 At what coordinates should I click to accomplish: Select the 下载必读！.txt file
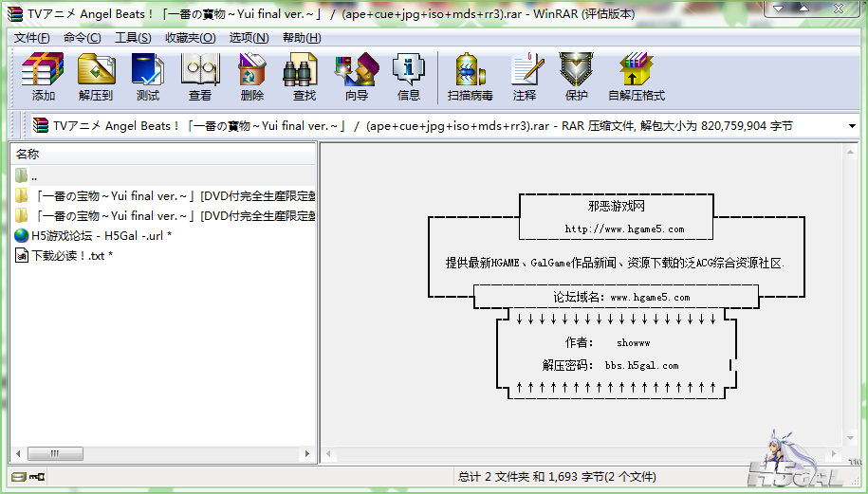click(x=64, y=256)
